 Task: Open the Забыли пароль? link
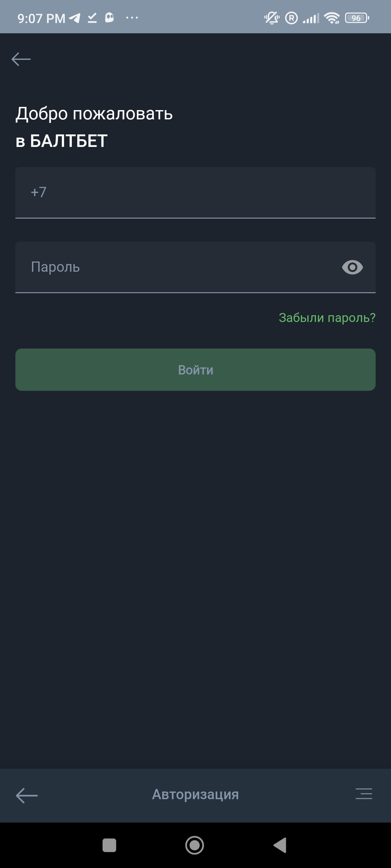pos(327,318)
